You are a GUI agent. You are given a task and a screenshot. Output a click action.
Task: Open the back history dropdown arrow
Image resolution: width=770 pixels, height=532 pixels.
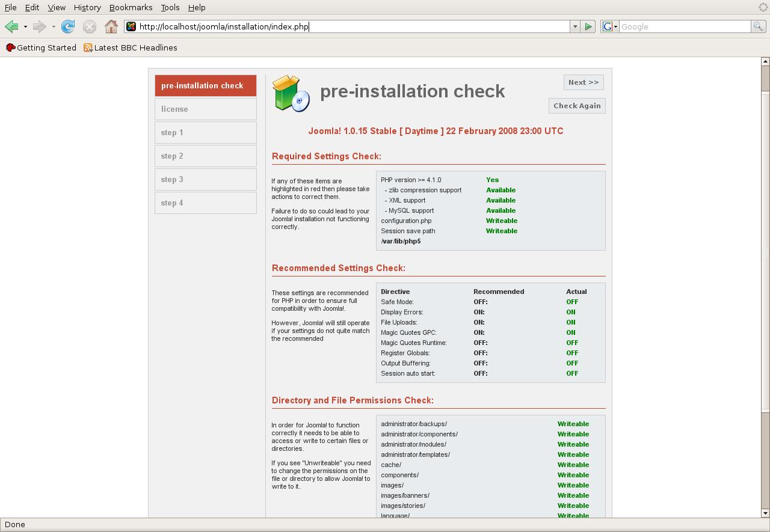coord(25,26)
